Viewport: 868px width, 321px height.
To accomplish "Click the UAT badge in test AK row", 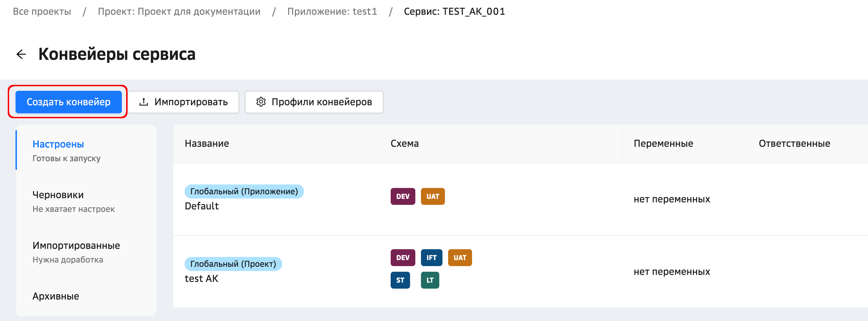I will coord(460,258).
